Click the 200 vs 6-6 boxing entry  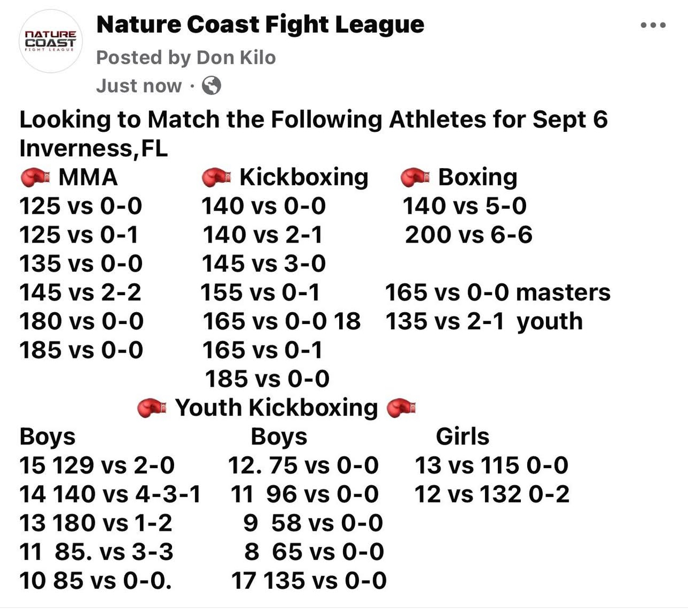468,235
